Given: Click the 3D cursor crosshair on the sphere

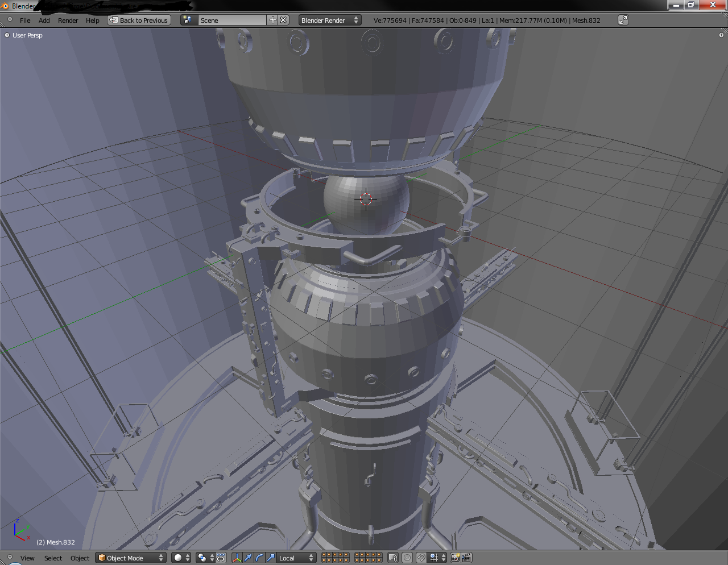Looking at the screenshot, I should [x=366, y=199].
